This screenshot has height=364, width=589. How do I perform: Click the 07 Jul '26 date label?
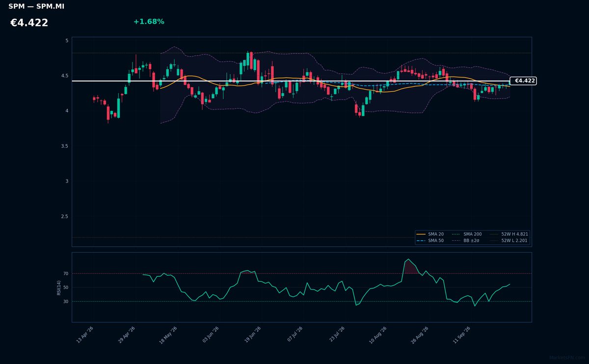point(294,335)
